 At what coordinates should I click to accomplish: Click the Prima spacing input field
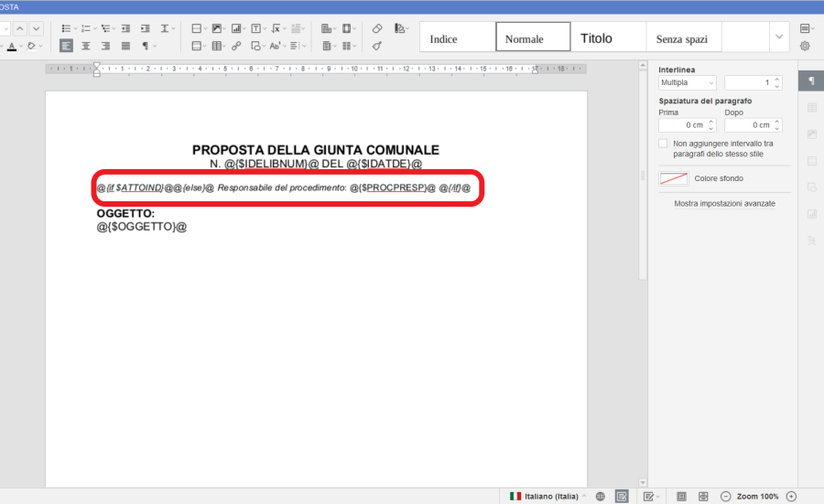point(683,125)
